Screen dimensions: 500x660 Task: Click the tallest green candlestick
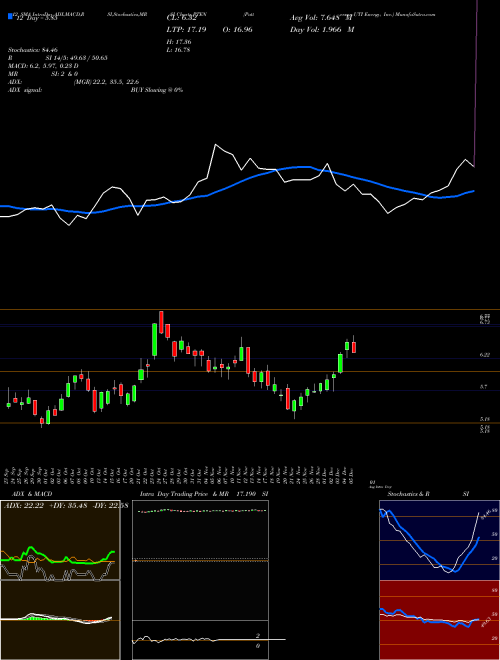(154, 340)
